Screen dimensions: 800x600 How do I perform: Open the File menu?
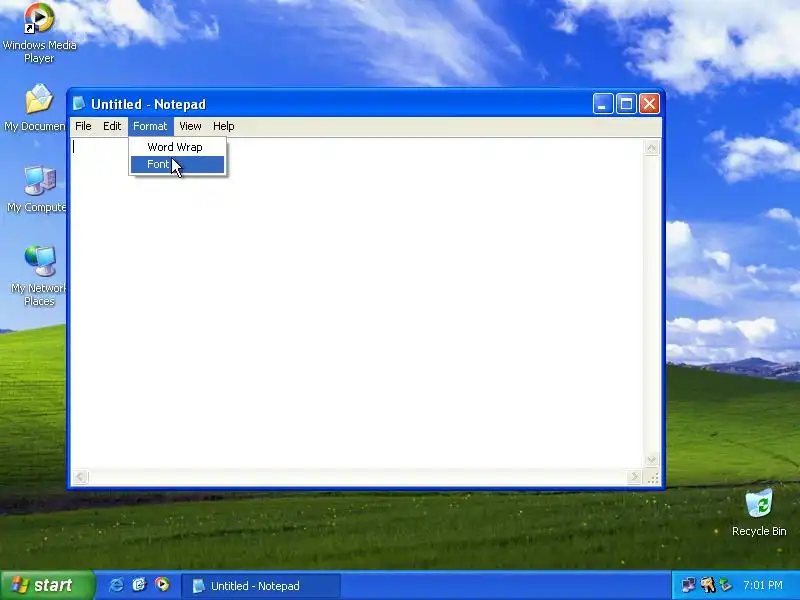coord(83,126)
